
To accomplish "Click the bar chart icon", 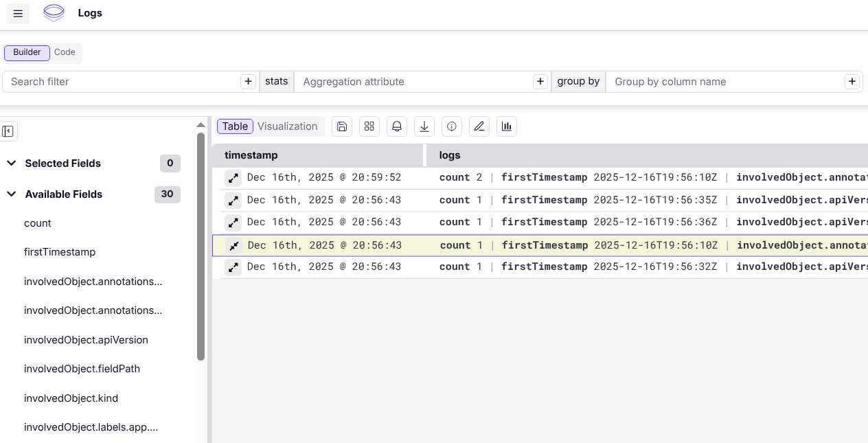I will click(507, 126).
